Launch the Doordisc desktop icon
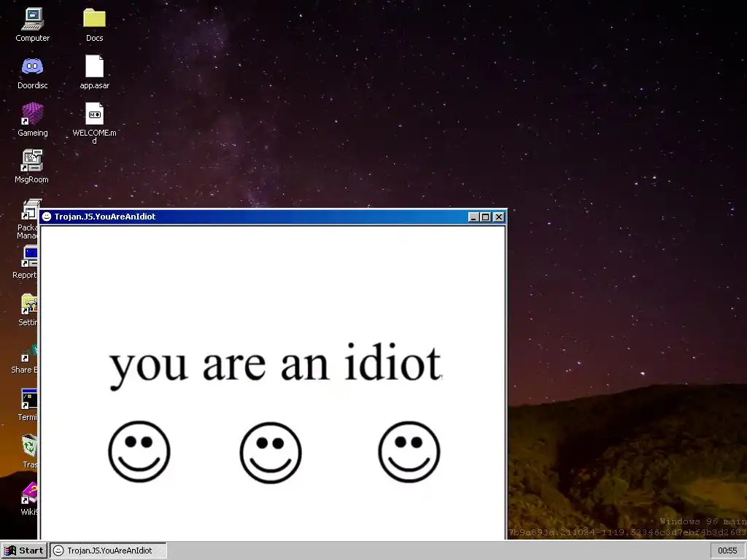This screenshot has width=747, height=560. 32,66
